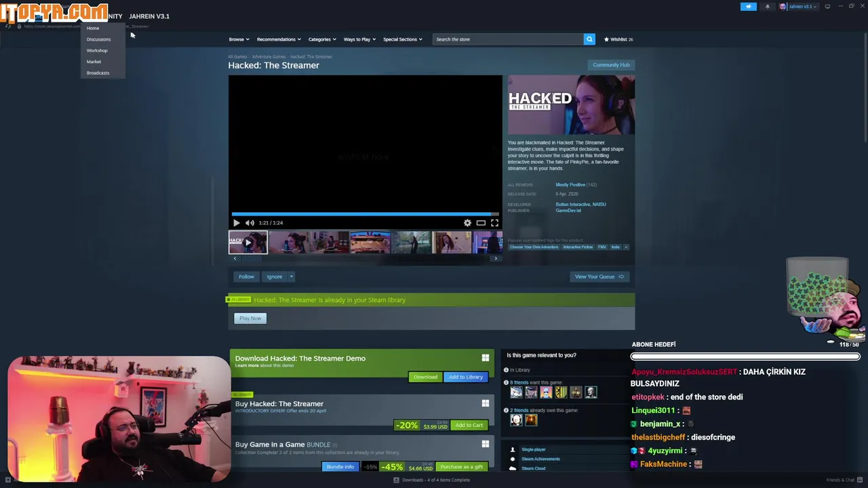Expand the Special Sections menu
This screenshot has width=868, height=488.
403,39
